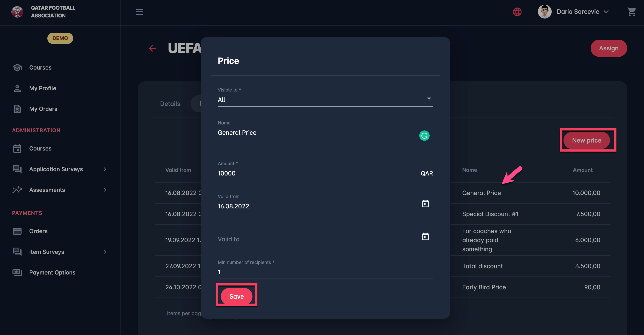644x335 pixels.
Task: Click the back arrow beside UEFA title
Action: tap(152, 48)
